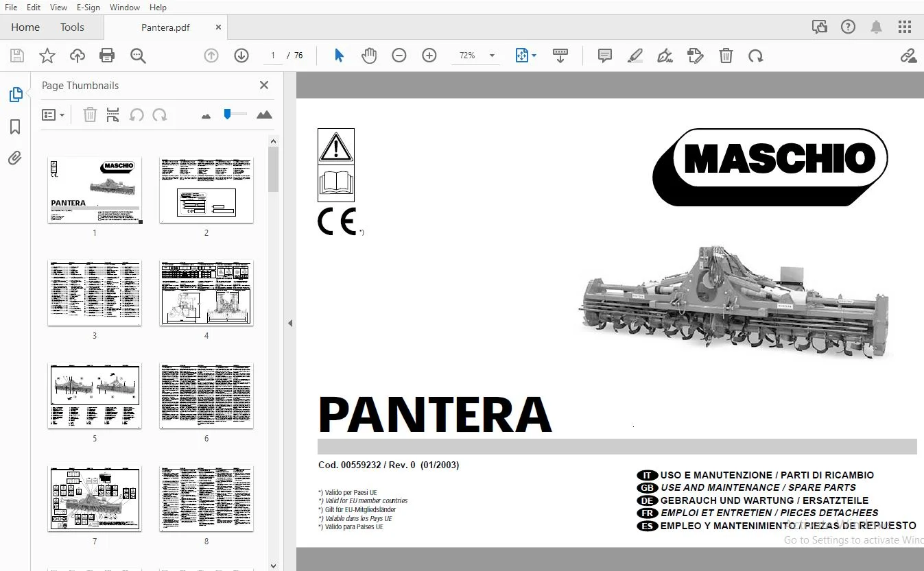924x571 pixels.
Task: Share a link to the document
Action: [908, 56]
